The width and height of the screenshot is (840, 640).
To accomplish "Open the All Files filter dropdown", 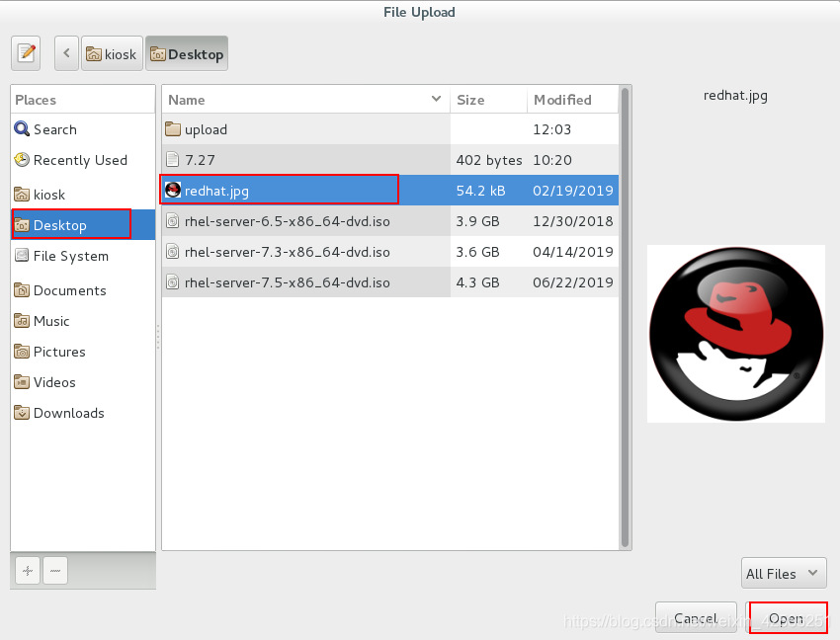I will pos(784,574).
